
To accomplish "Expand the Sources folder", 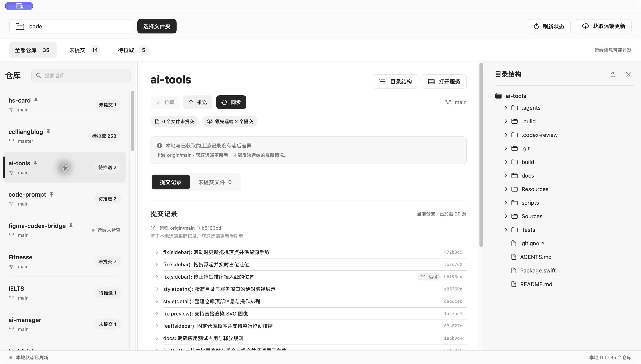I will click(506, 216).
